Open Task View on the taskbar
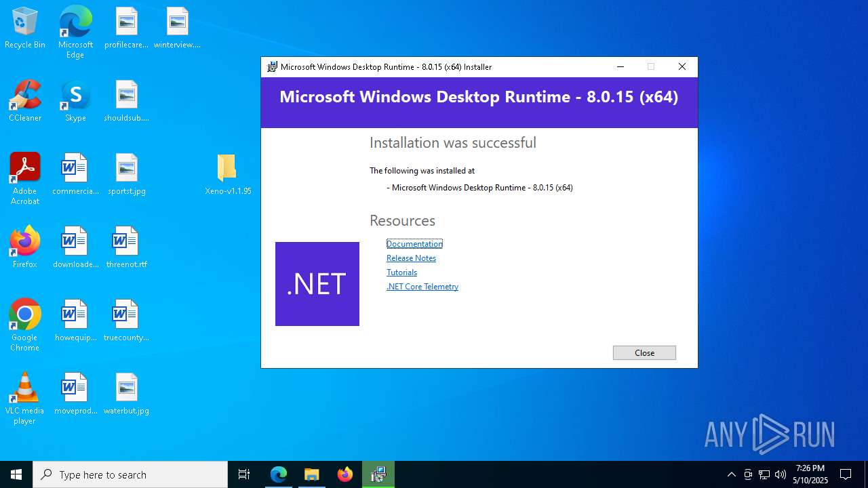 pos(244,474)
